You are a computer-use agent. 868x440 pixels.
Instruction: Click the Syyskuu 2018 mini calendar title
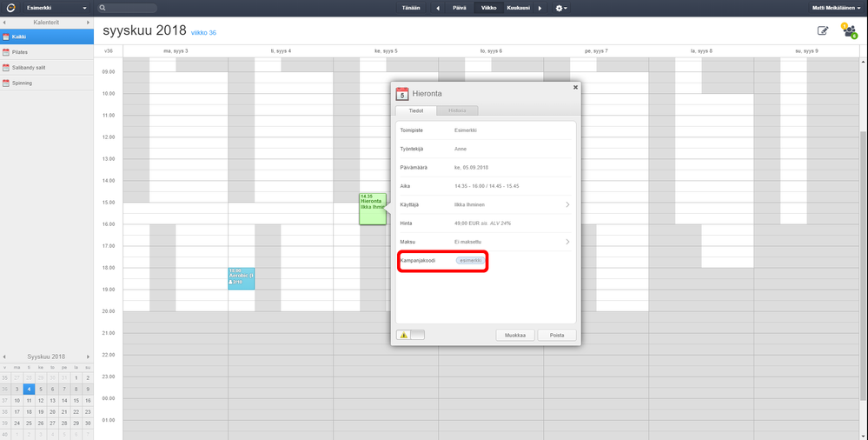(47, 357)
